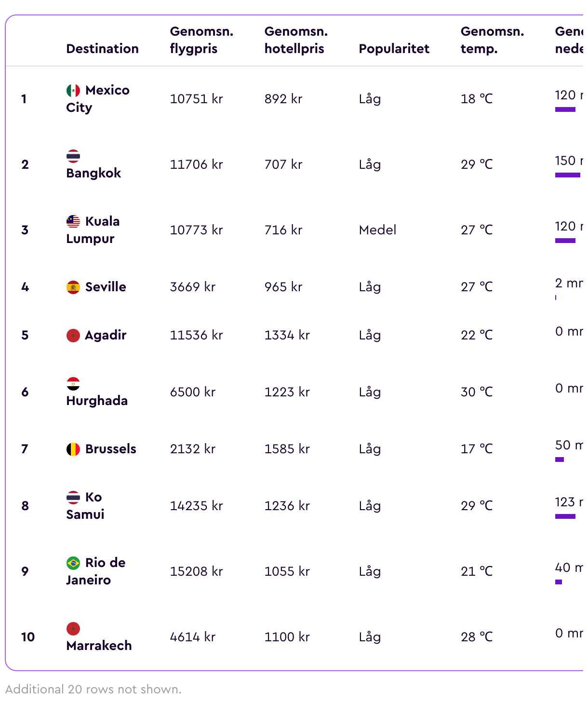Click the Bangkok rainfall bar
588x703 pixels.
[567, 175]
